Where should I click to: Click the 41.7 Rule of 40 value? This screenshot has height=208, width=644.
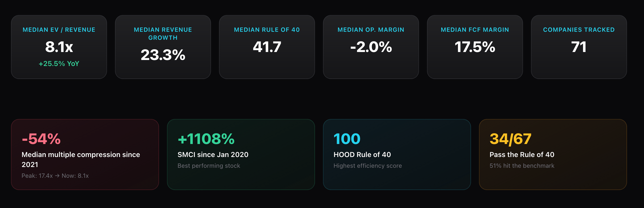tap(267, 47)
